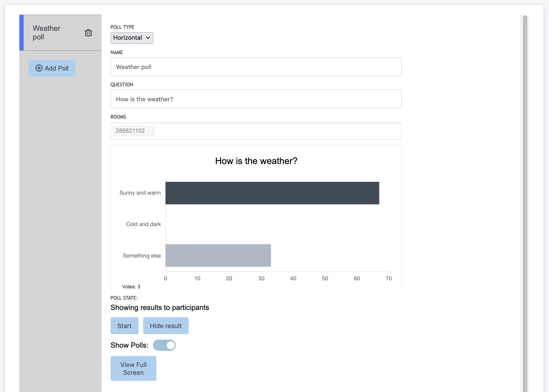Image resolution: width=549 pixels, height=392 pixels.
Task: Click the dark Sunny and warm bar
Action: [272, 193]
